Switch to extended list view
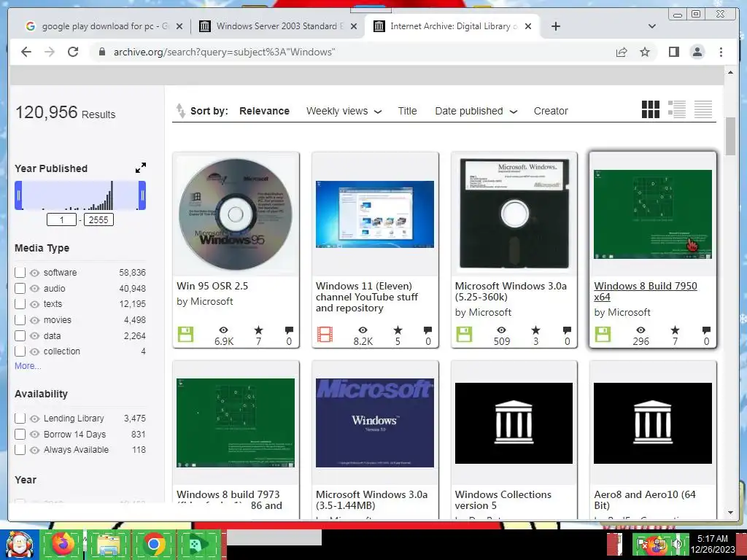This screenshot has height=560, width=747. [x=676, y=109]
